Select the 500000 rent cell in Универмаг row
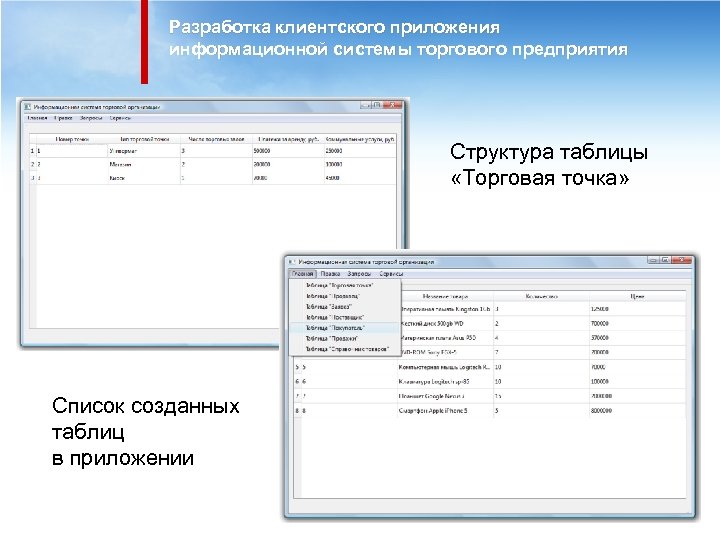Screen dimensions: 720x540 click(x=288, y=151)
